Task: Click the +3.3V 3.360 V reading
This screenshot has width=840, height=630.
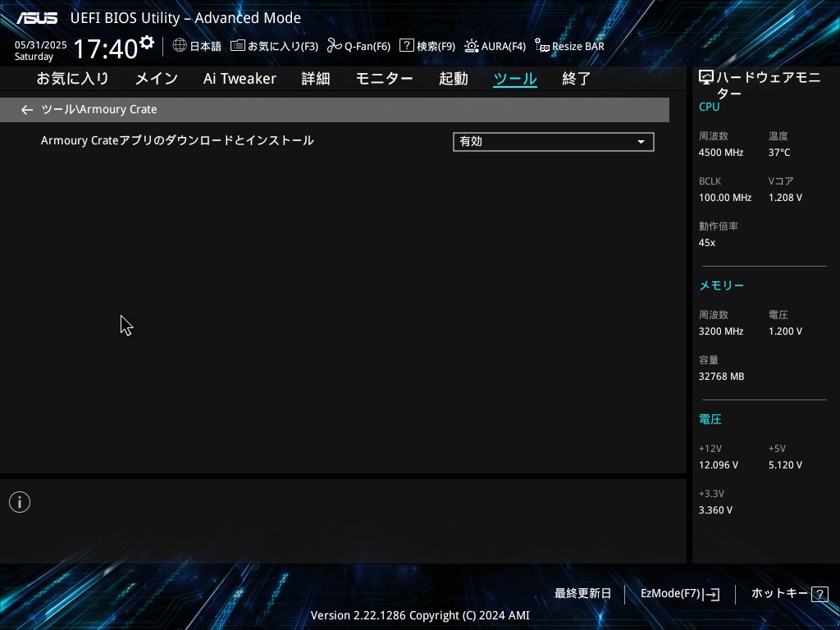Action: point(715,510)
